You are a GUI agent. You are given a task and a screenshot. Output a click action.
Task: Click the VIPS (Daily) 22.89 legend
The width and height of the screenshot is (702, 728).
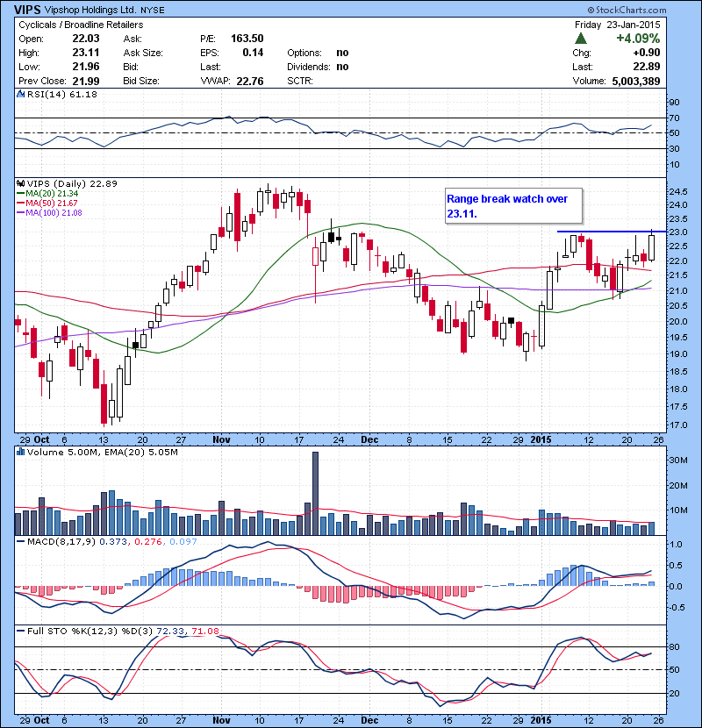[x=72, y=183]
